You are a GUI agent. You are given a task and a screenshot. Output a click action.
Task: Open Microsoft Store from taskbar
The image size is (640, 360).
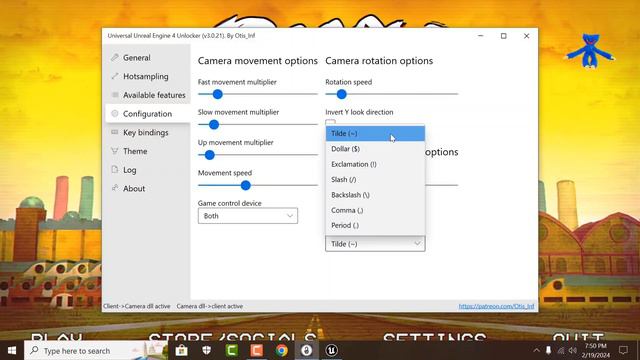pyautogui.click(x=182, y=351)
